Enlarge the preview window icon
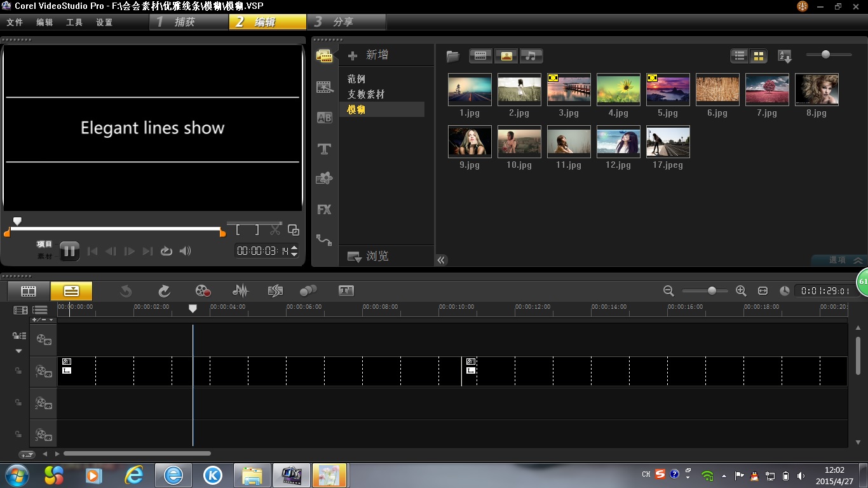Screen dimensions: 868x488 point(293,230)
